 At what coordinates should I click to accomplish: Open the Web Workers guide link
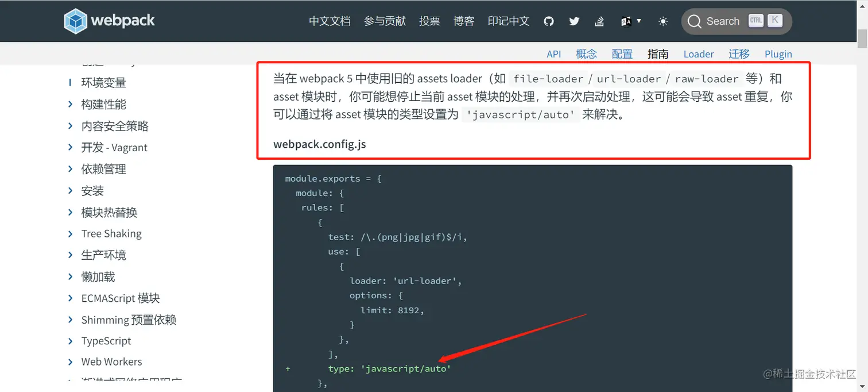coord(111,362)
